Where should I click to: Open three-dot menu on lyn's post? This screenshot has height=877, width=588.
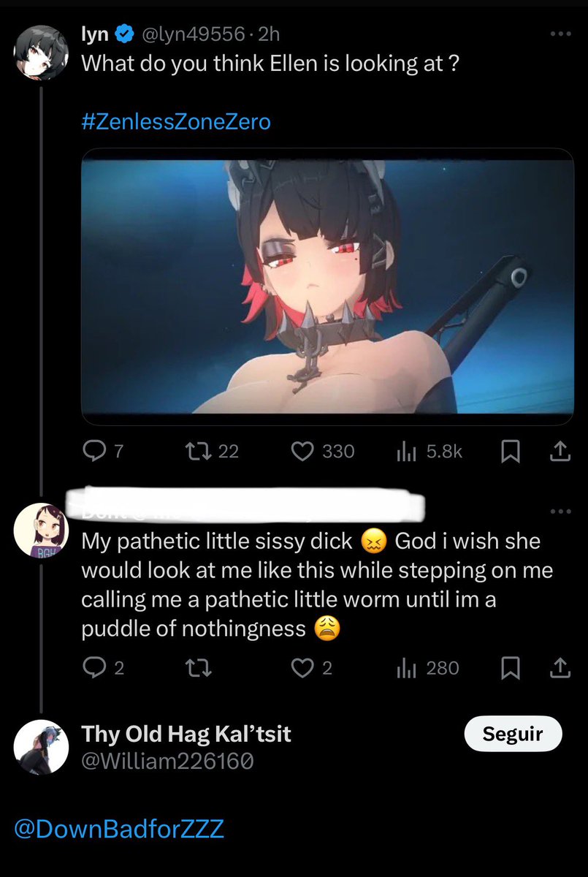pyautogui.click(x=560, y=34)
